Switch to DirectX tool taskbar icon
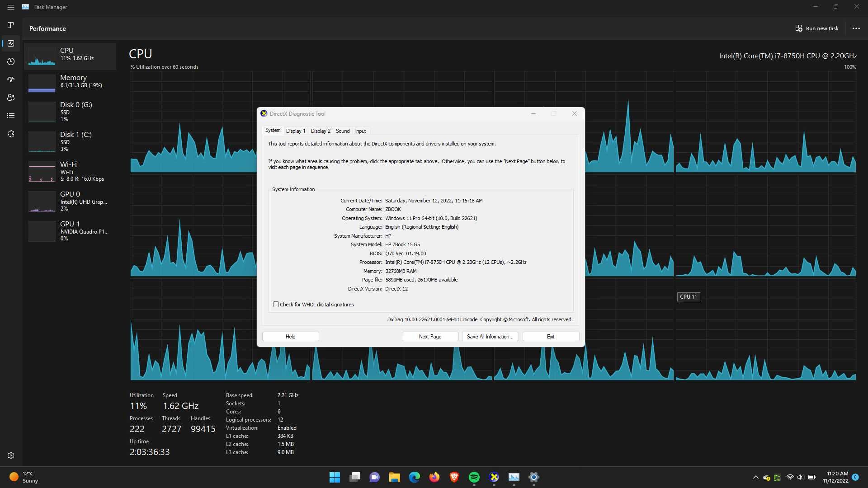Screen dimensions: 868x488 pos(494,477)
